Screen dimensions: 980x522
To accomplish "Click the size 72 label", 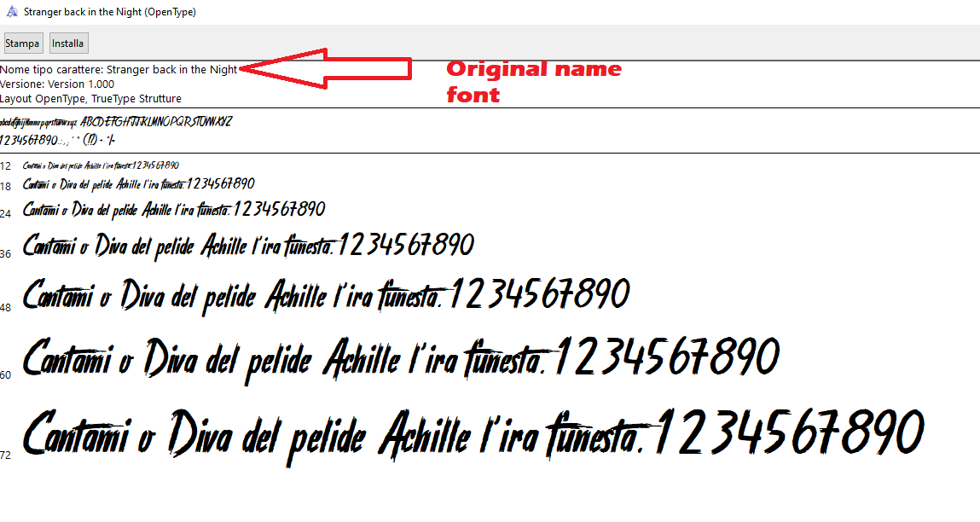I will (6, 455).
